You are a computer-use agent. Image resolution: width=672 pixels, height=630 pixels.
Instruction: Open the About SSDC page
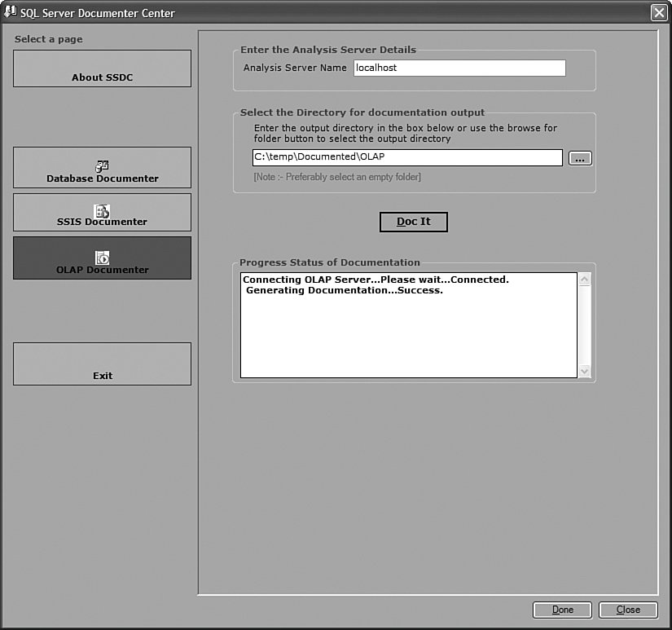102,68
